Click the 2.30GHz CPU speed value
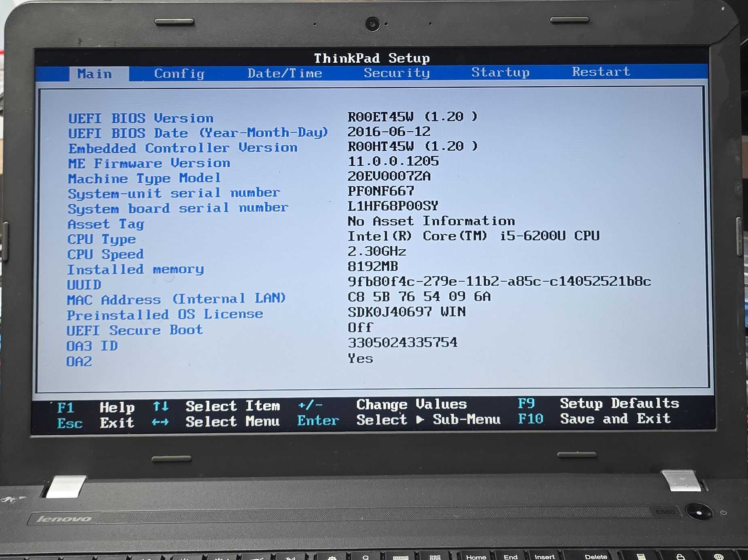The image size is (748, 560). pos(377,251)
